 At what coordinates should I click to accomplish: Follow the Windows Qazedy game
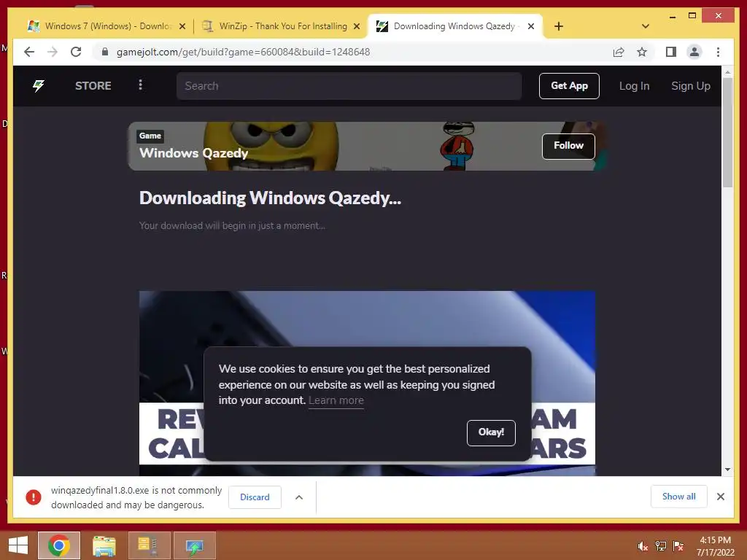click(x=568, y=146)
